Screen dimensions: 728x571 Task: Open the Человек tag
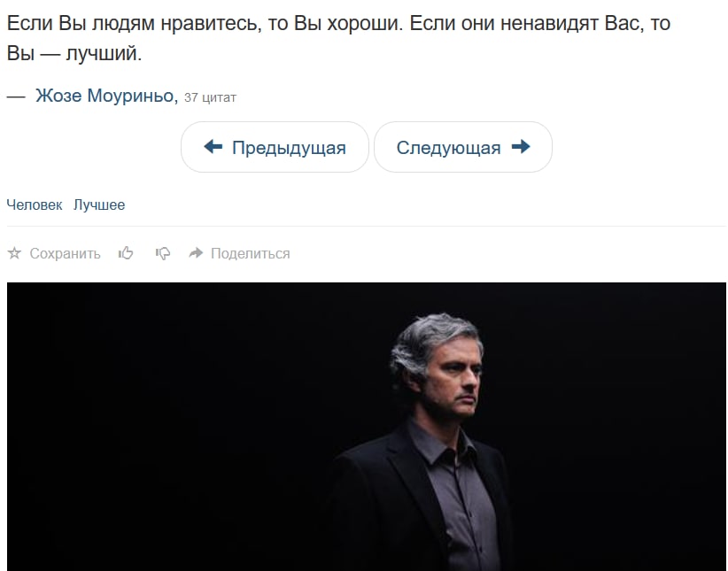point(35,204)
